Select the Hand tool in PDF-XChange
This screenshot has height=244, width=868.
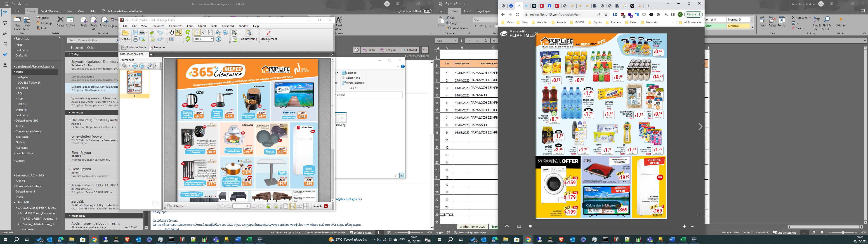tap(172, 32)
